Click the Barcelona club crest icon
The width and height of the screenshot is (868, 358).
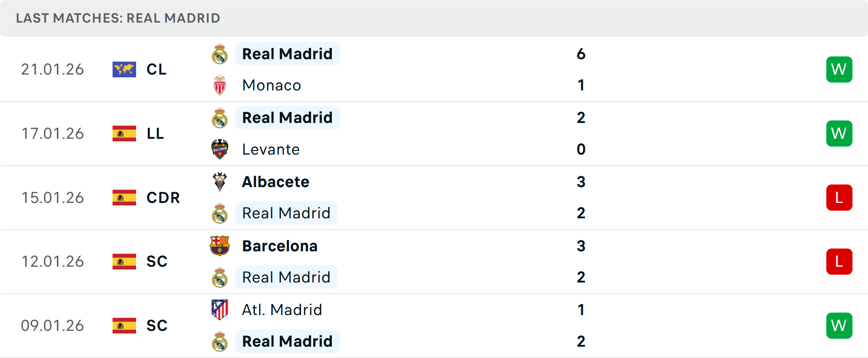pyautogui.click(x=220, y=246)
